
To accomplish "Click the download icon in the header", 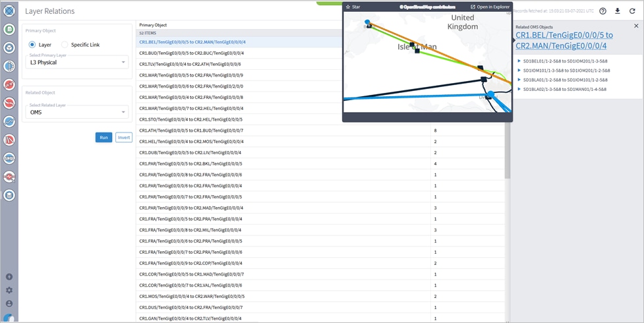I will [x=617, y=11].
